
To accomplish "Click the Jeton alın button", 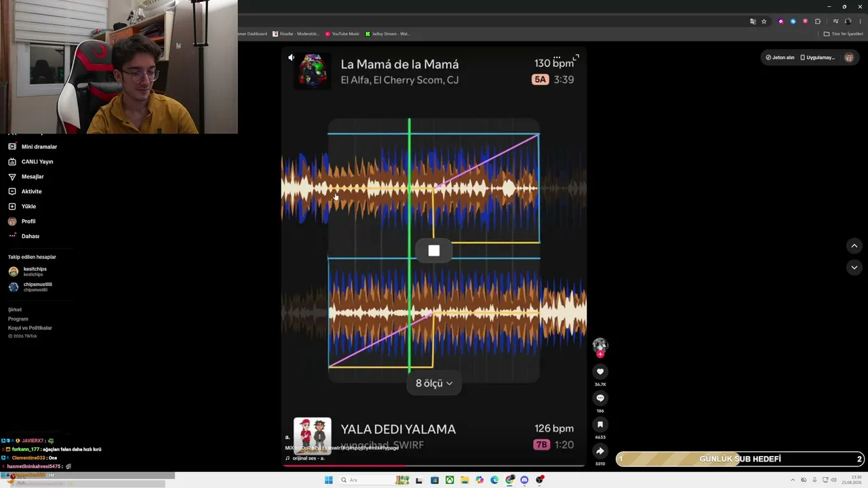I will 780,58.
